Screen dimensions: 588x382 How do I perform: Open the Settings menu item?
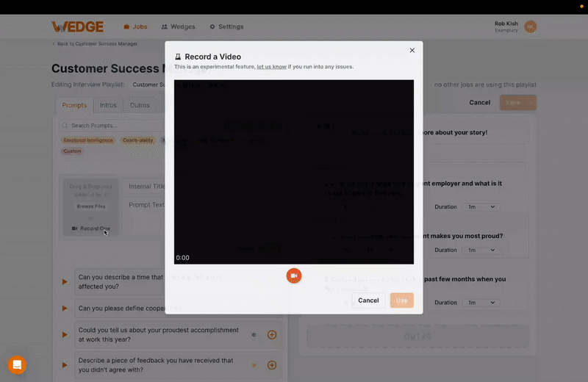click(x=226, y=26)
